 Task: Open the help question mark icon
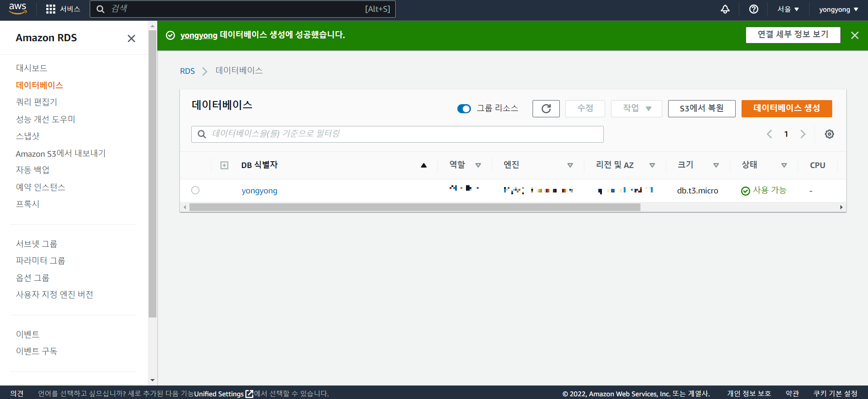[x=754, y=9]
